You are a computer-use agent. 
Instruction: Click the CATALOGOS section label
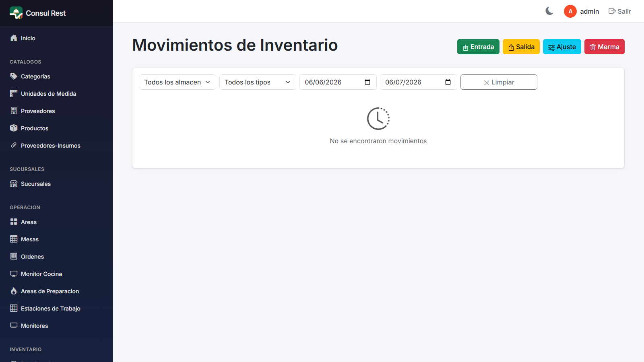click(x=25, y=62)
